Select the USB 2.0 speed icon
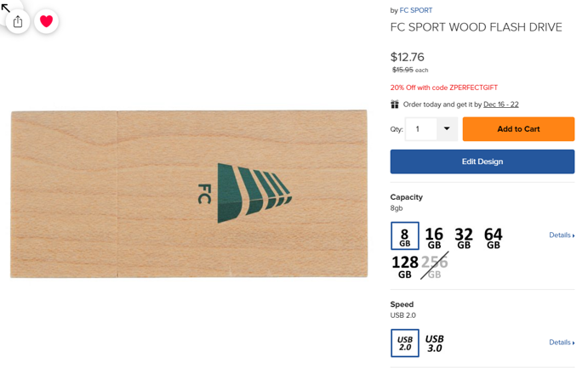 pyautogui.click(x=405, y=343)
